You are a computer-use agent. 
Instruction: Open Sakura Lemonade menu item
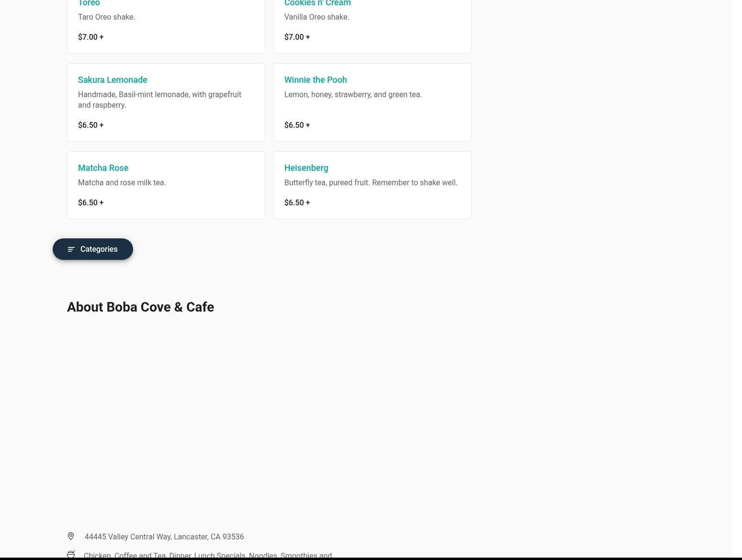[166, 102]
